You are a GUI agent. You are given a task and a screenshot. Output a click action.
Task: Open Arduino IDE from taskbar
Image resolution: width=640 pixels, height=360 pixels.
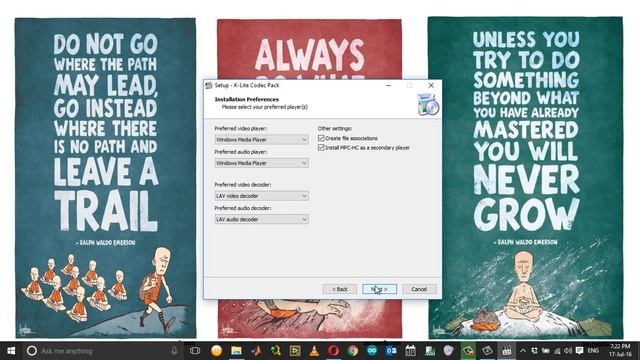click(372, 351)
